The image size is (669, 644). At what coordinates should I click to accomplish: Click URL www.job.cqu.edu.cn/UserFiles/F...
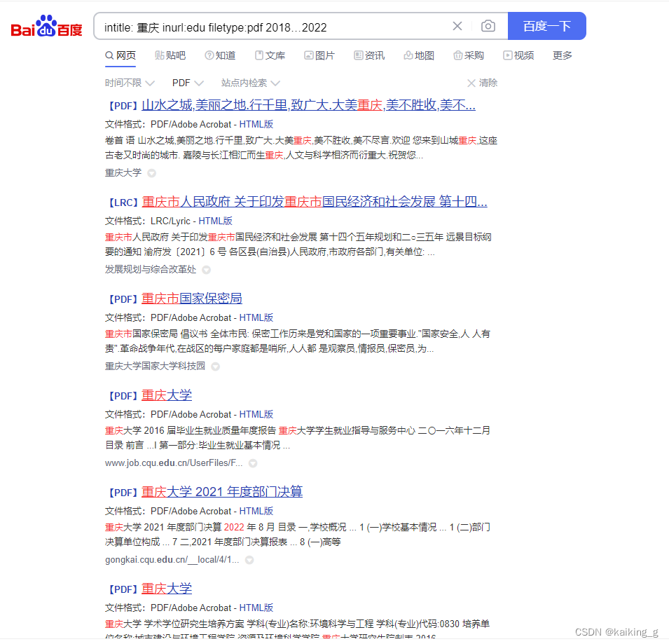click(x=174, y=463)
